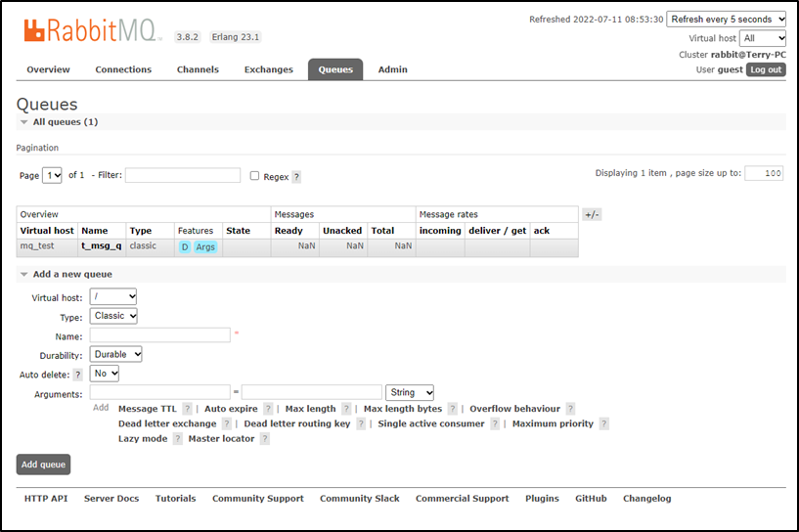Open Single active consumer help question mark
The width and height of the screenshot is (799, 532).
pyautogui.click(x=495, y=423)
